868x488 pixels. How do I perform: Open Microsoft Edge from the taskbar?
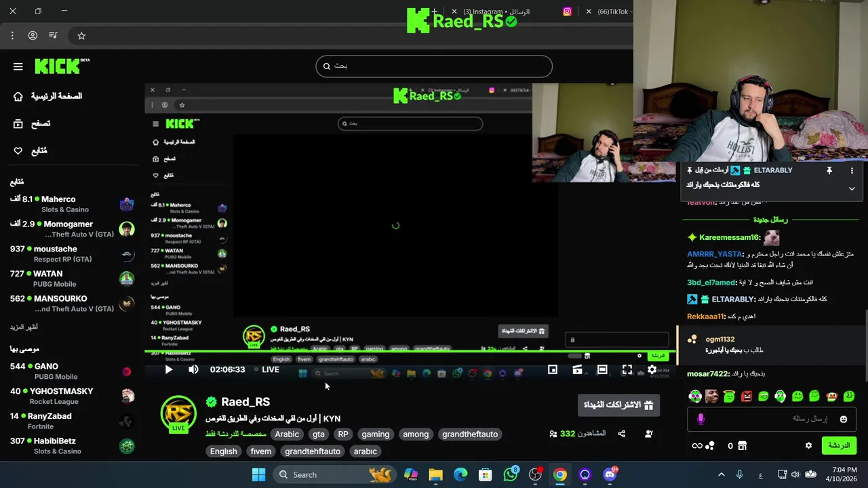[x=460, y=474]
